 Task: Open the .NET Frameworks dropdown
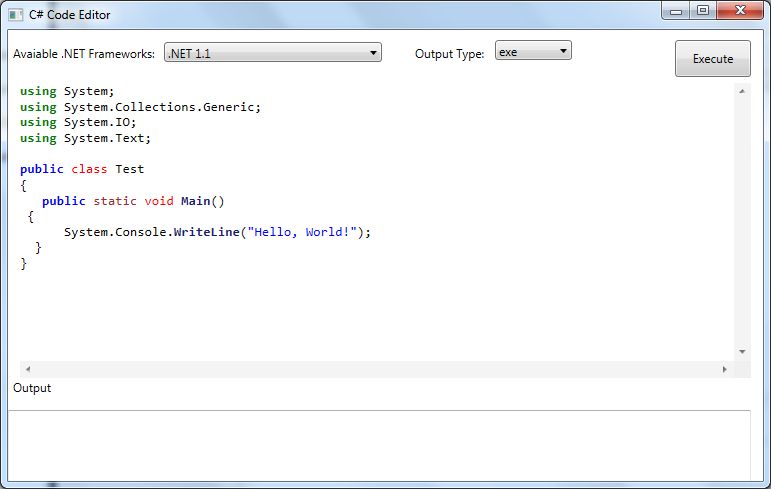(x=273, y=53)
